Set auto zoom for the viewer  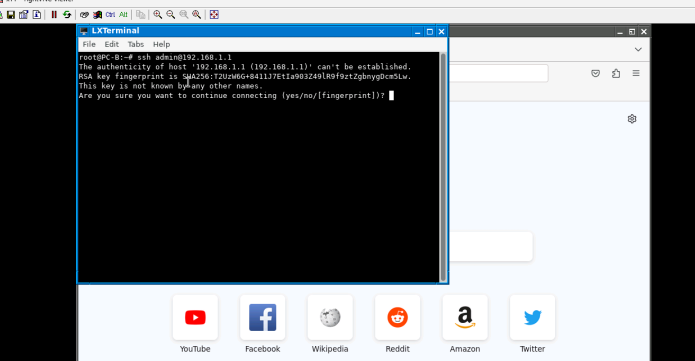point(196,15)
